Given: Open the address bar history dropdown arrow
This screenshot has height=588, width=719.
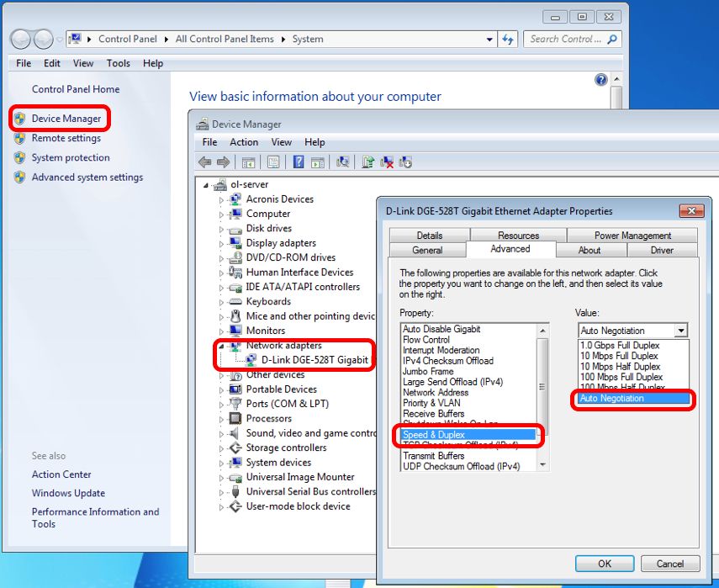Looking at the screenshot, I should pyautogui.click(x=489, y=40).
